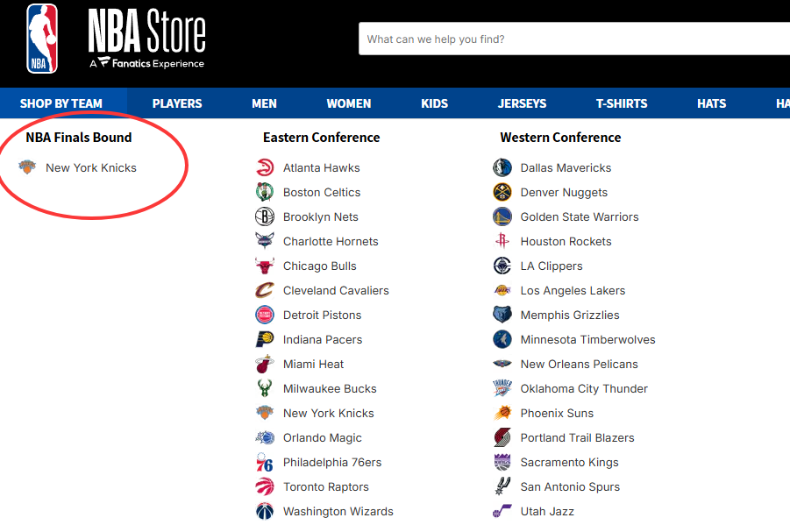
Task: Click the Detroit Pistons logo icon
Action: point(265,315)
